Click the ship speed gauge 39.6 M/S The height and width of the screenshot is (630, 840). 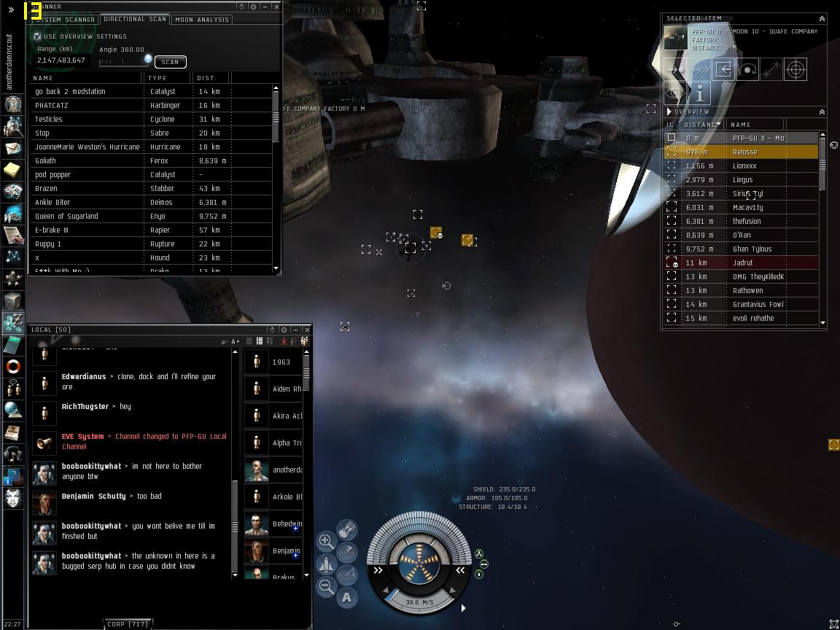(419, 602)
